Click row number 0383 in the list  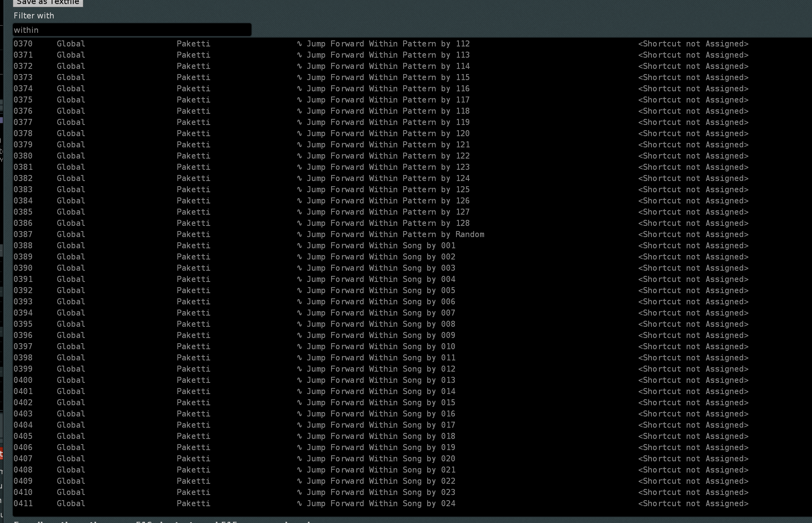tap(23, 189)
